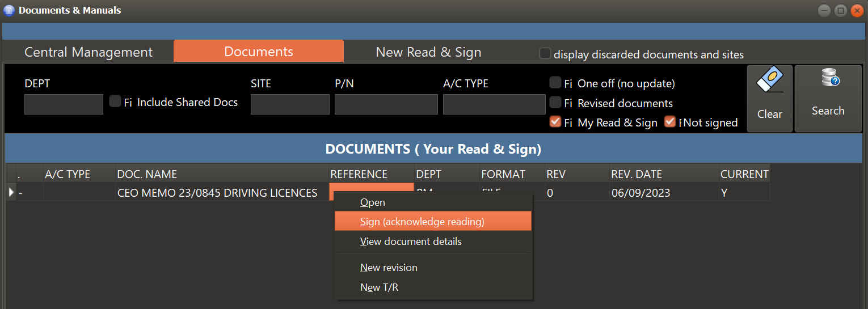Select CEO MEMO 23/0845 DRIVING LICENCES cell

tap(222, 193)
